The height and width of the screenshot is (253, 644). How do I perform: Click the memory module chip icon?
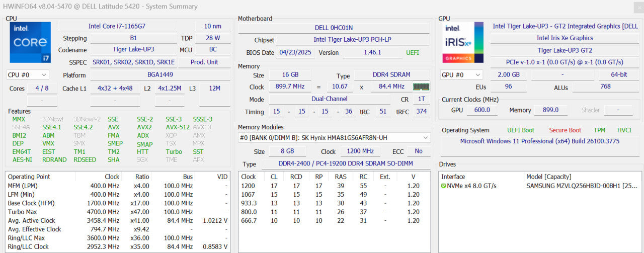421,87
